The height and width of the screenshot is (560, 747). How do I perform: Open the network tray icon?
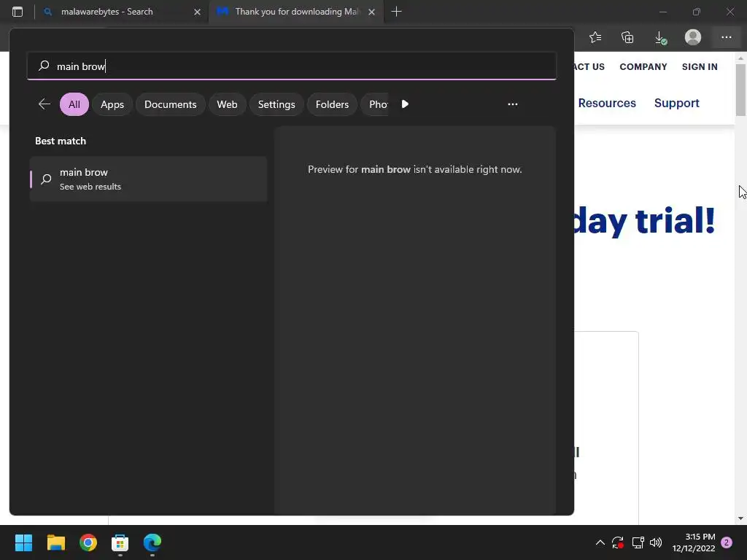tap(638, 542)
